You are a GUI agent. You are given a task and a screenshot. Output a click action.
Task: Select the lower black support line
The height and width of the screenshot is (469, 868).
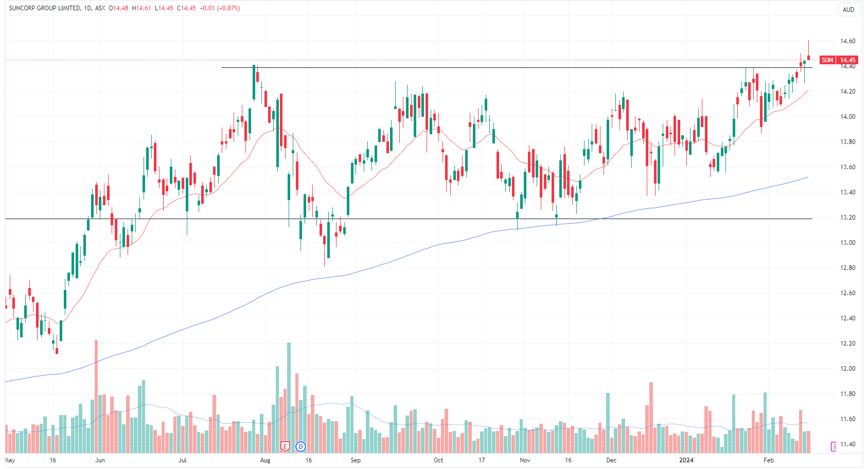click(412, 219)
